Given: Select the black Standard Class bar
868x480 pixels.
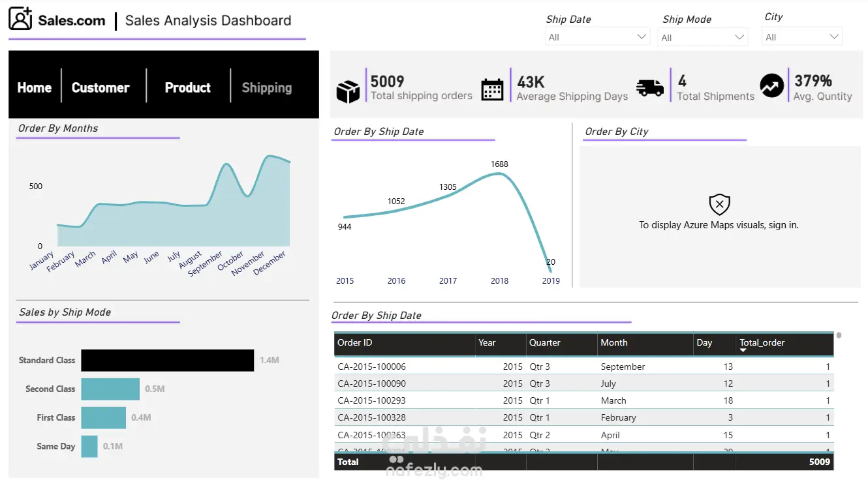Looking at the screenshot, I should (168, 360).
